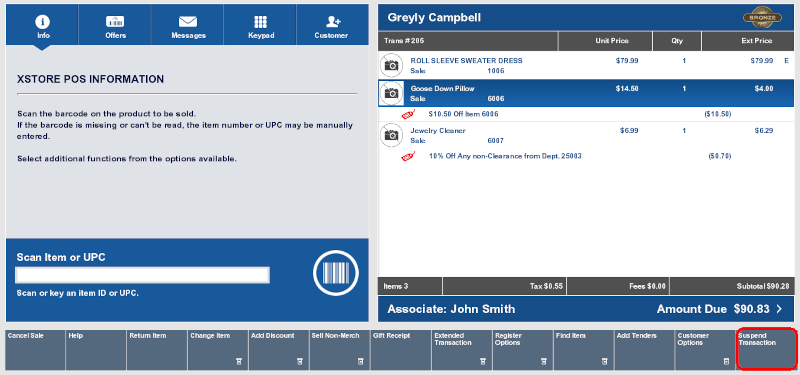Click the Fees $0.00 cell
This screenshot has height=375, width=800.
[618, 286]
